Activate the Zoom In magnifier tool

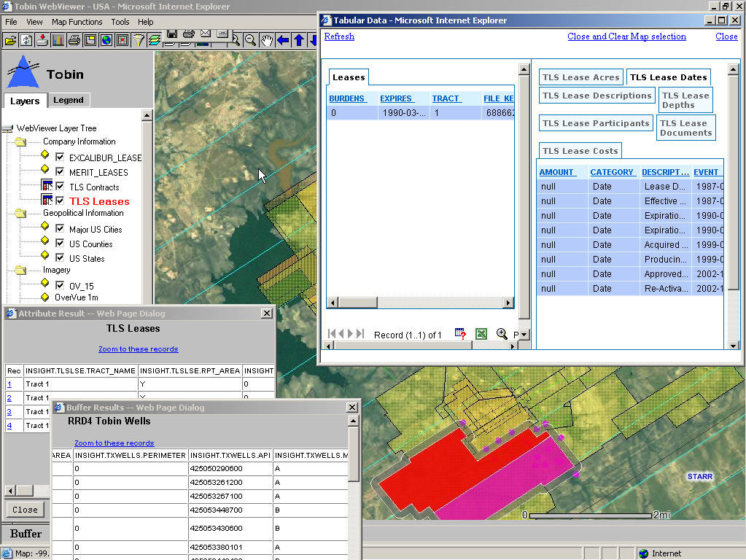click(236, 40)
